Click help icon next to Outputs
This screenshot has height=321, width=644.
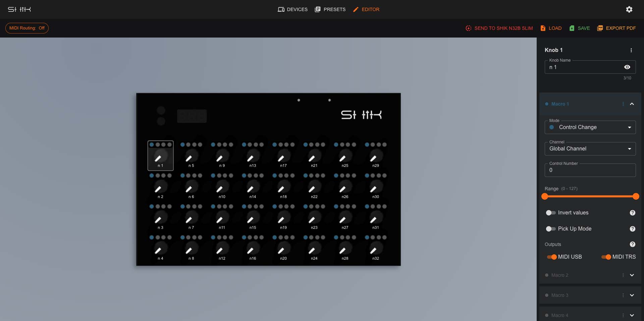coord(632,244)
